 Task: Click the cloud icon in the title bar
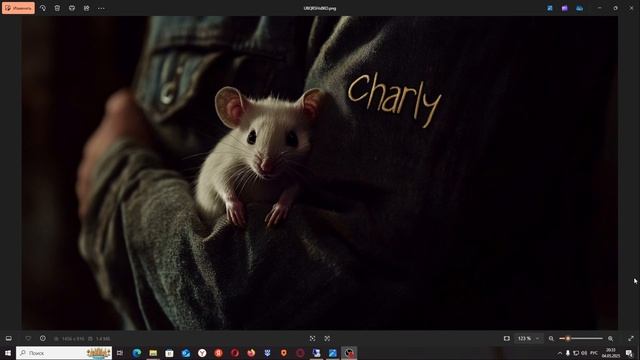pos(579,8)
